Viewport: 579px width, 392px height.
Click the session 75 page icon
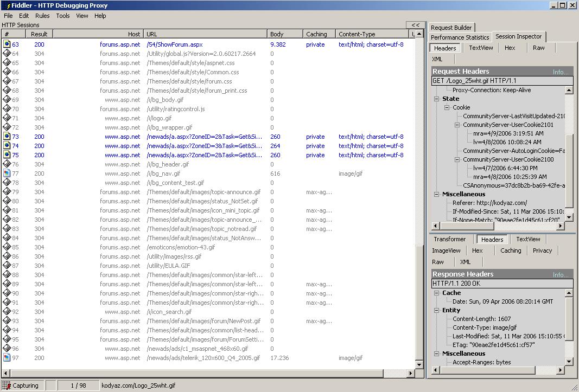click(x=7, y=155)
